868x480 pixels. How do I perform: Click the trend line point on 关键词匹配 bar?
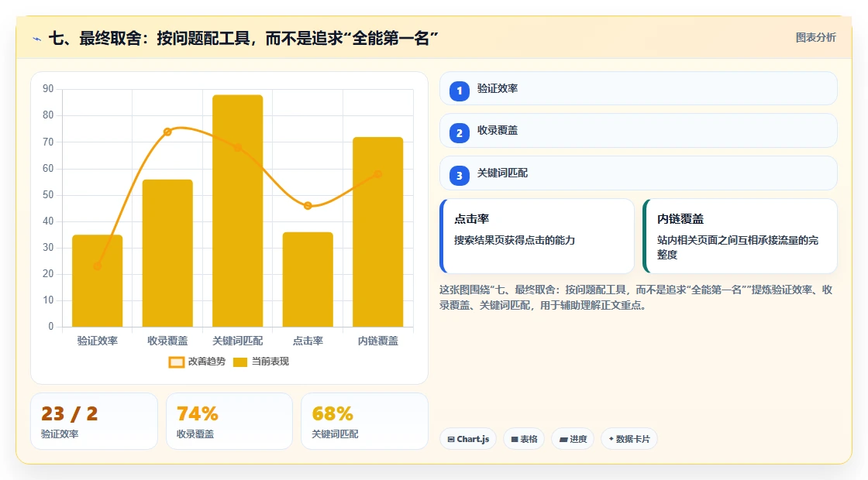237,148
